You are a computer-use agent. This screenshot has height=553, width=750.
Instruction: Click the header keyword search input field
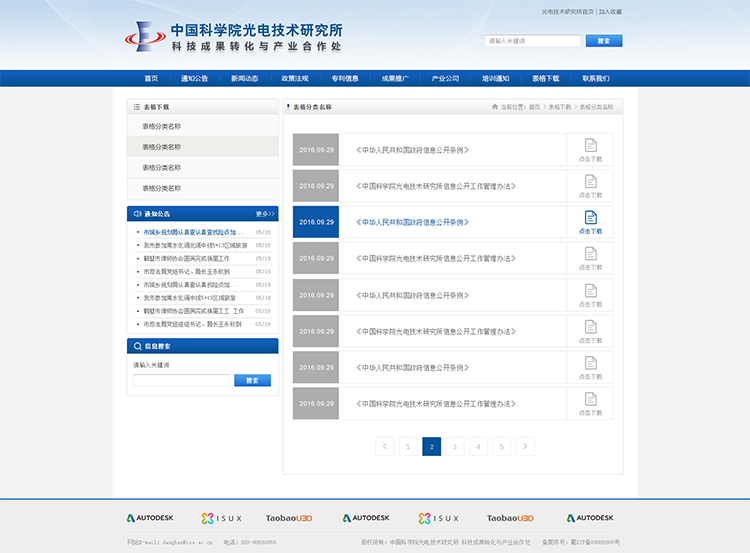click(532, 41)
